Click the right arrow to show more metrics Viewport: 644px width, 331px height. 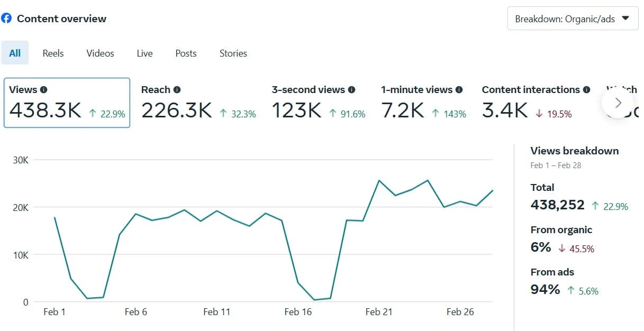(618, 103)
